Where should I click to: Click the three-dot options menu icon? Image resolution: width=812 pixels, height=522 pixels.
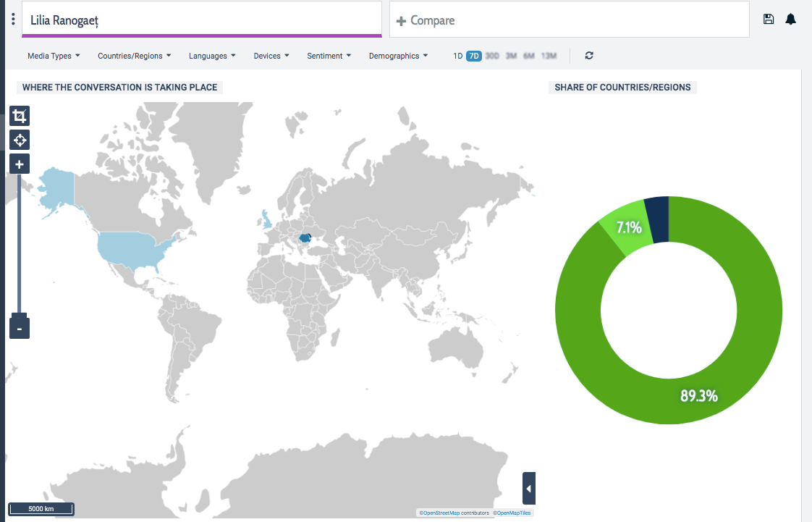[x=13, y=19]
